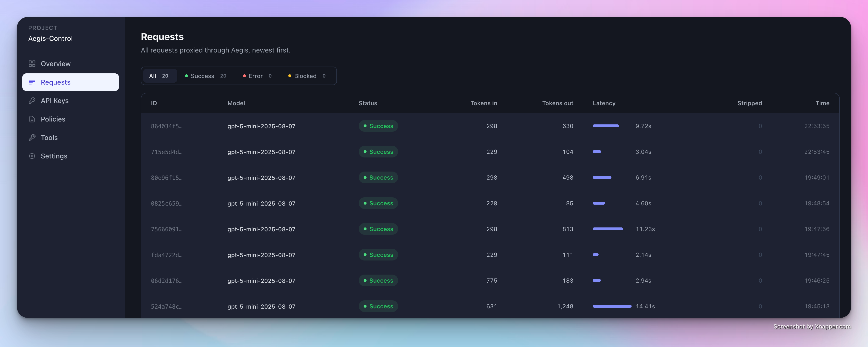
Task: Click Success badge on request 715e5d4d
Action: pyautogui.click(x=378, y=152)
